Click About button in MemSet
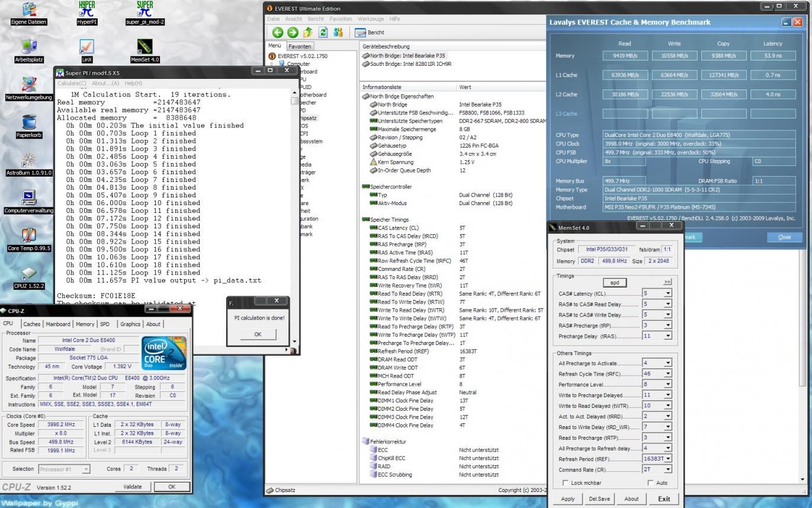Viewport: 812px width, 508px height. (631, 499)
